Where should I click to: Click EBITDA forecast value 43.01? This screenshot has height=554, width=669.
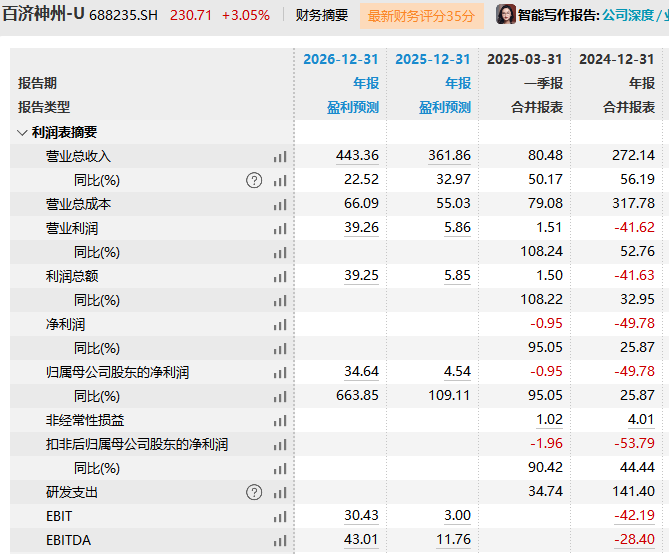click(x=361, y=539)
